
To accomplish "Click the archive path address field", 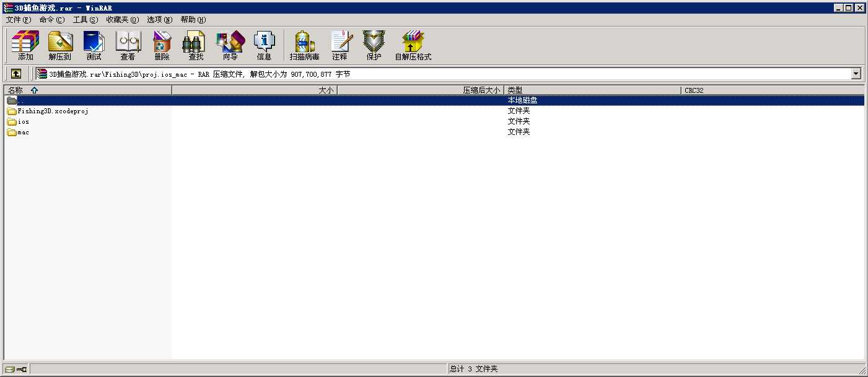I will (x=443, y=74).
